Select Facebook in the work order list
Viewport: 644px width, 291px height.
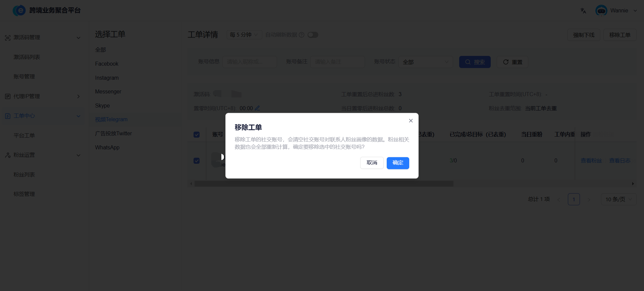click(x=107, y=64)
